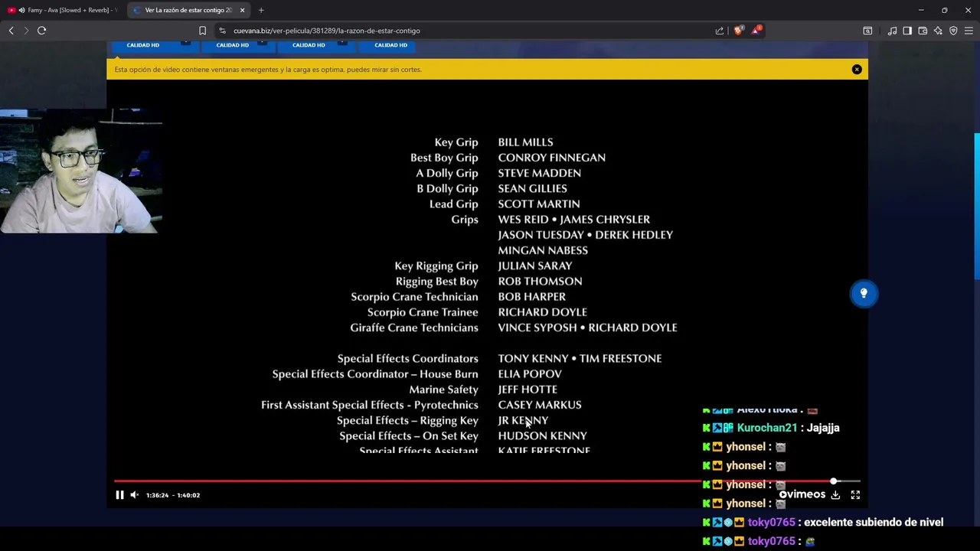Open site settings icon in address bar
Viewport: 980px width, 551px height.
point(222,31)
